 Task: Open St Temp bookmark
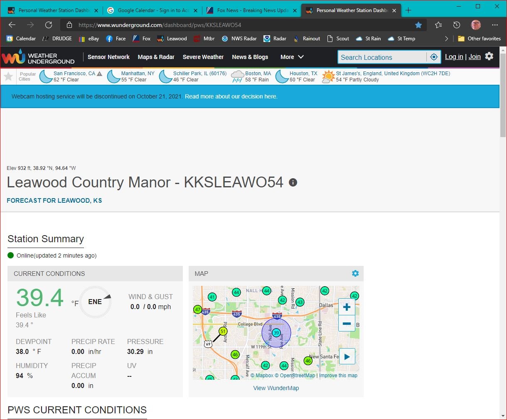(401, 39)
